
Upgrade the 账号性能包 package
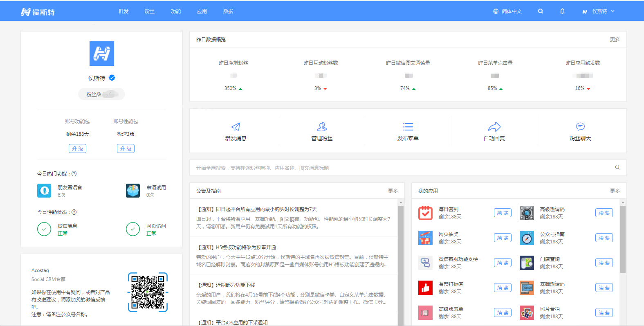126,148
